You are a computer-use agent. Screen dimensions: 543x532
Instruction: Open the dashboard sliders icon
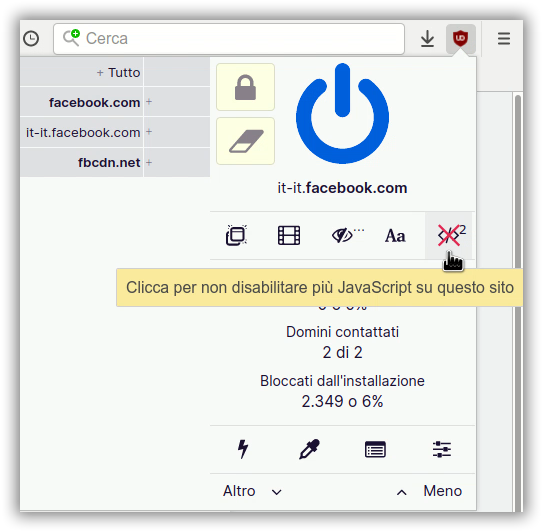[442, 449]
